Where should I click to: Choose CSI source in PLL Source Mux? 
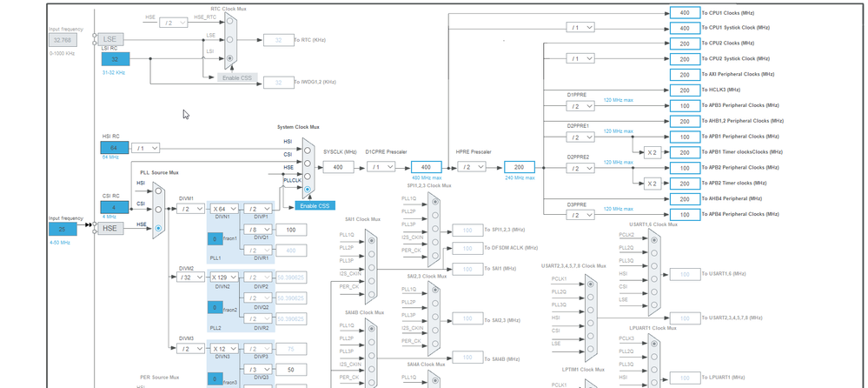tap(158, 210)
